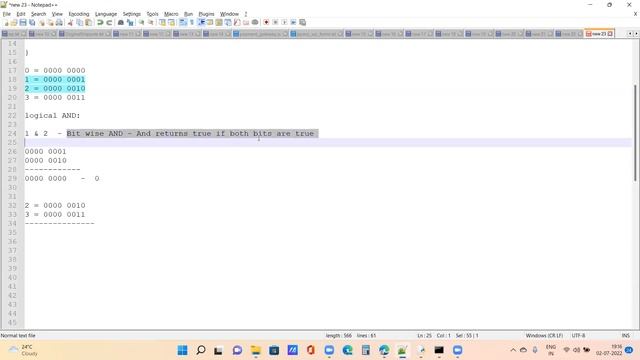The image size is (640, 360).
Task: Run the macro multiple times icon
Action: pyautogui.click(x=293, y=22)
